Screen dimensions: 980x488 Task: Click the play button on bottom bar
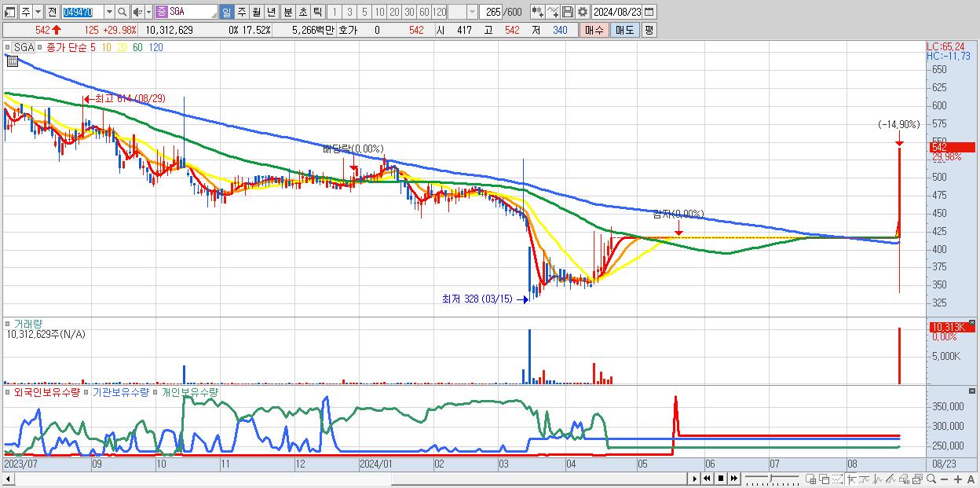[x=695, y=479]
